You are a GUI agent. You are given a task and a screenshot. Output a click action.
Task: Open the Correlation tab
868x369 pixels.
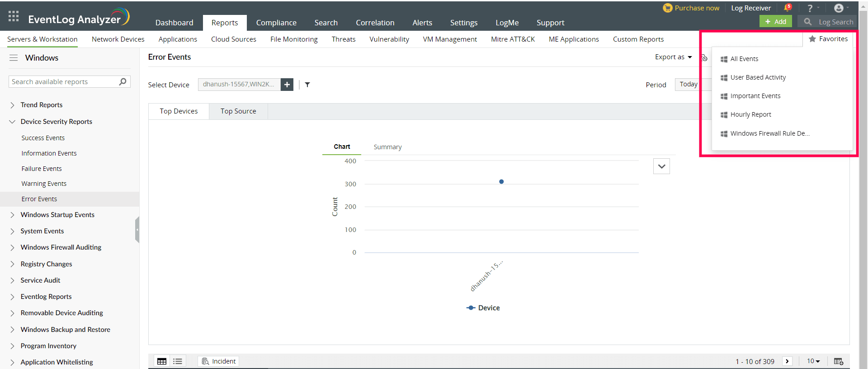point(375,23)
